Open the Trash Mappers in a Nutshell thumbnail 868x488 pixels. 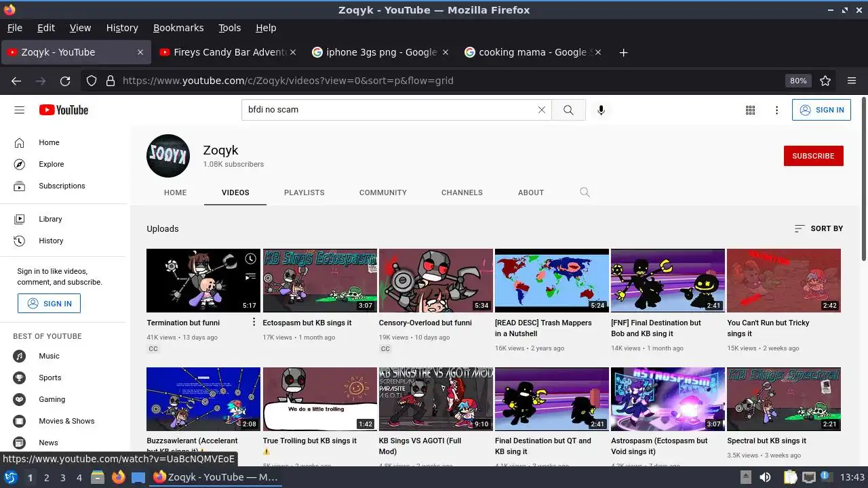pos(552,281)
